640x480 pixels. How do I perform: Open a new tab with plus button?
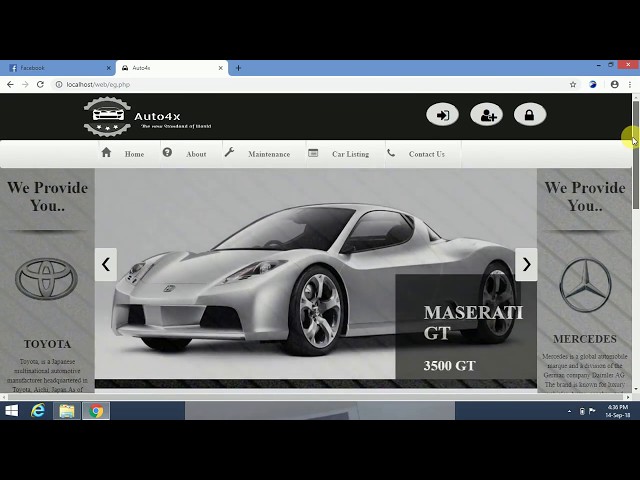click(x=238, y=68)
